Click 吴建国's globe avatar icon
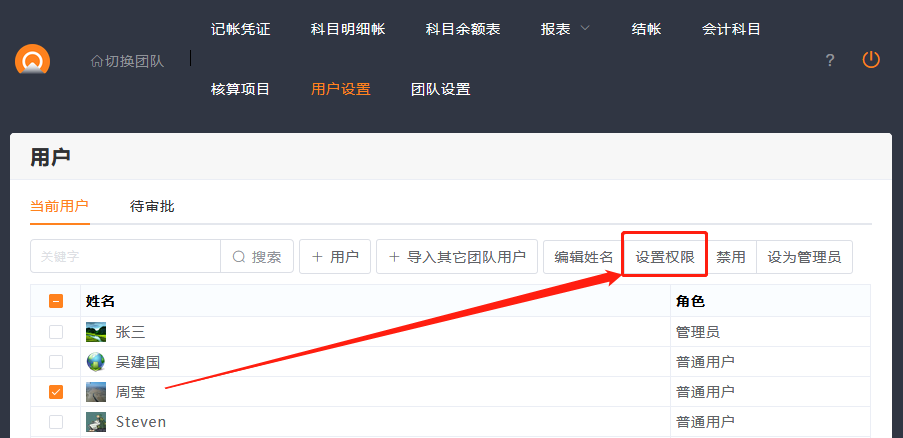Screen dimensions: 903x438 [x=96, y=362]
